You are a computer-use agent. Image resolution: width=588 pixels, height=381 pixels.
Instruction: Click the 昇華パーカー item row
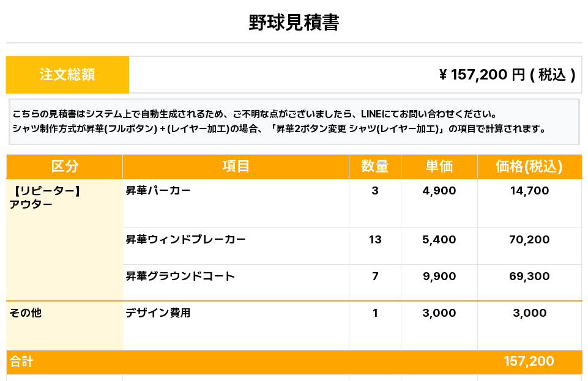[158, 191]
